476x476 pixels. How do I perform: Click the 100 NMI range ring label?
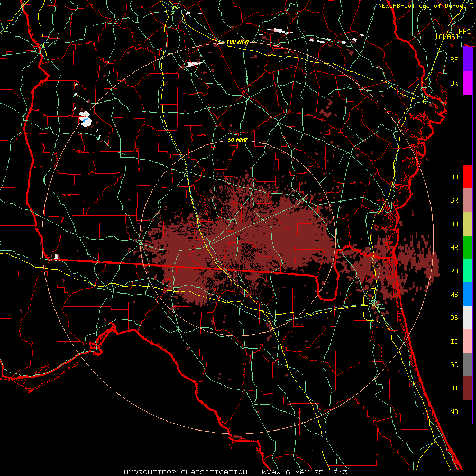tap(237, 42)
